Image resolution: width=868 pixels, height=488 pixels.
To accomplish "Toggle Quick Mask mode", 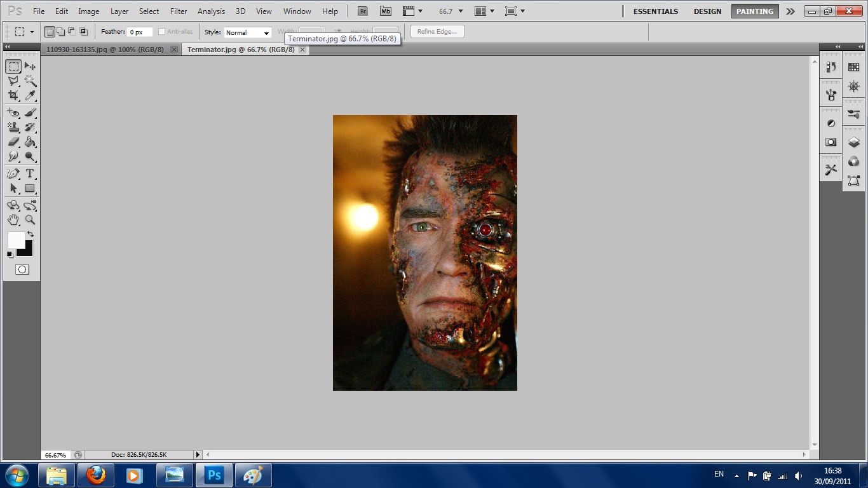I will pos(22,269).
